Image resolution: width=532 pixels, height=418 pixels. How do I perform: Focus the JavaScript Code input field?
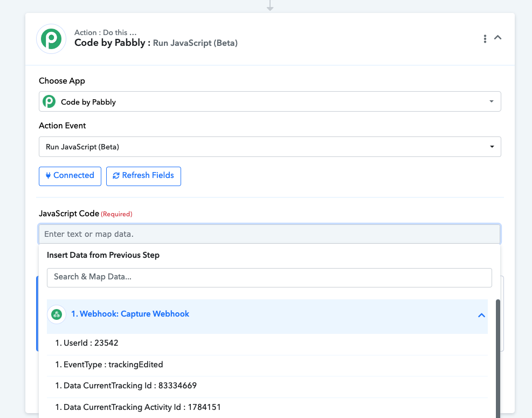270,234
